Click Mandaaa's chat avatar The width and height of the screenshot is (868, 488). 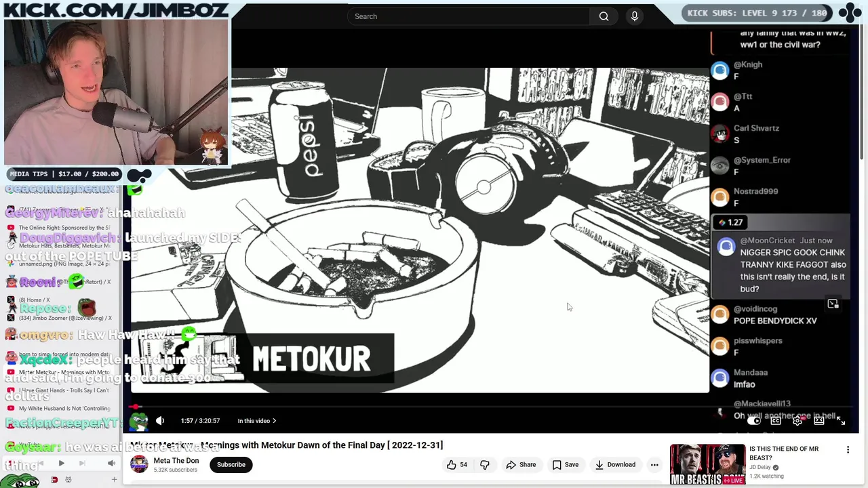(719, 378)
